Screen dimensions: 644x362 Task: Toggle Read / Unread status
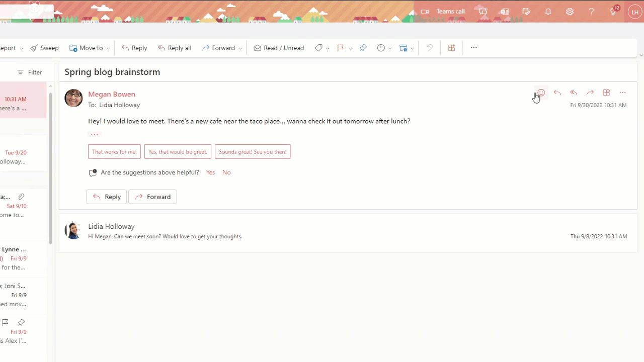point(279,48)
